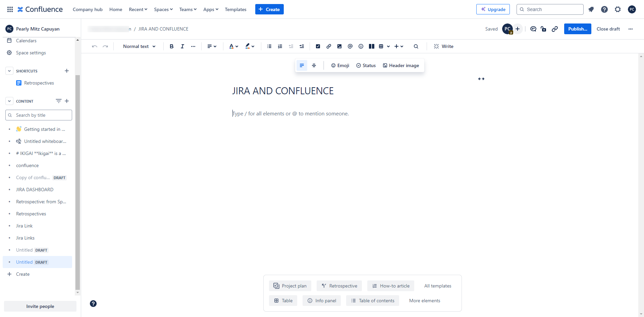
Task: Insert a numbered list
Action: point(280,46)
